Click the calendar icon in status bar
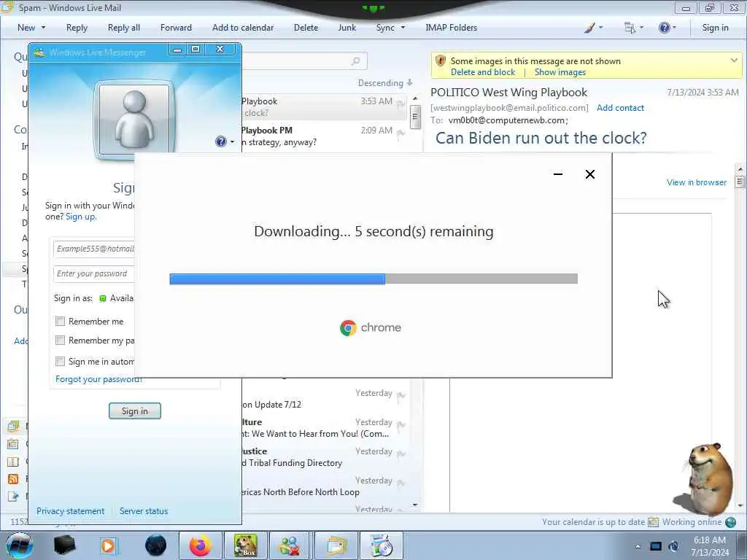Viewport: 747px width, 560px height. click(x=653, y=522)
